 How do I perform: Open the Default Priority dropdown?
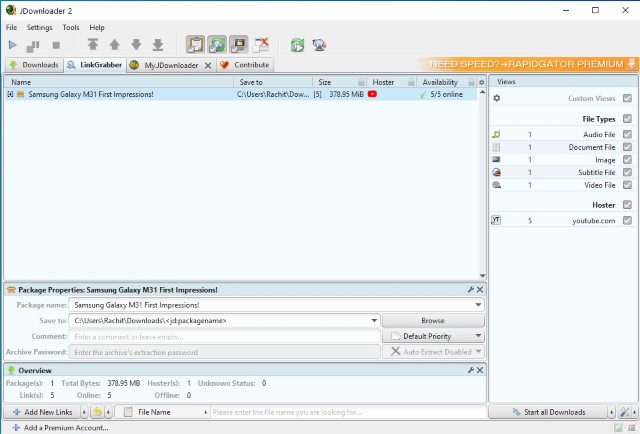(x=433, y=336)
